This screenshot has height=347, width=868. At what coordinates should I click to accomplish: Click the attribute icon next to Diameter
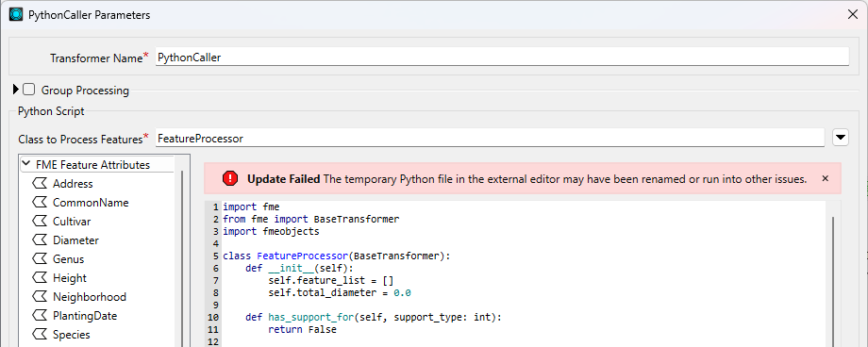(x=40, y=240)
